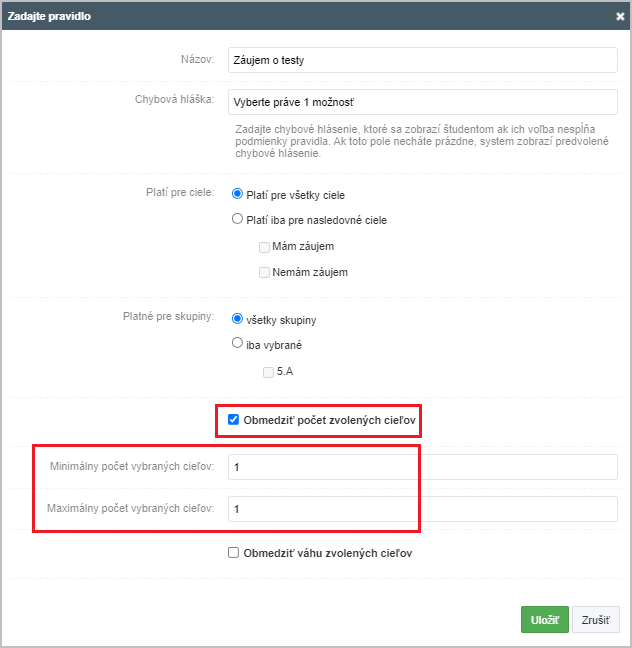
Task: Select všetky skupiny radio option
Action: (237, 319)
